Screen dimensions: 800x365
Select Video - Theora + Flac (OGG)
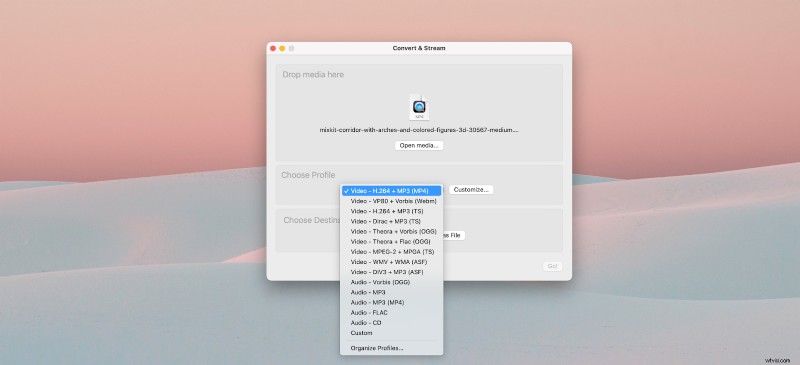(391, 241)
